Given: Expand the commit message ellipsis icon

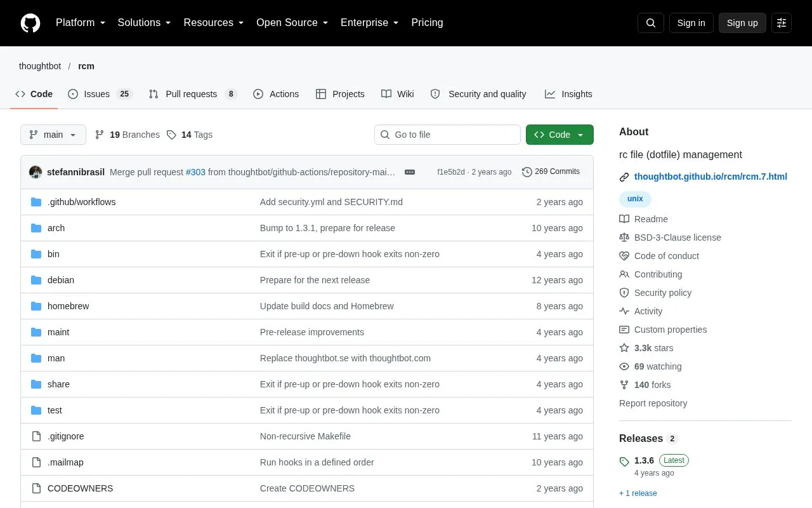Looking at the screenshot, I should [x=410, y=172].
